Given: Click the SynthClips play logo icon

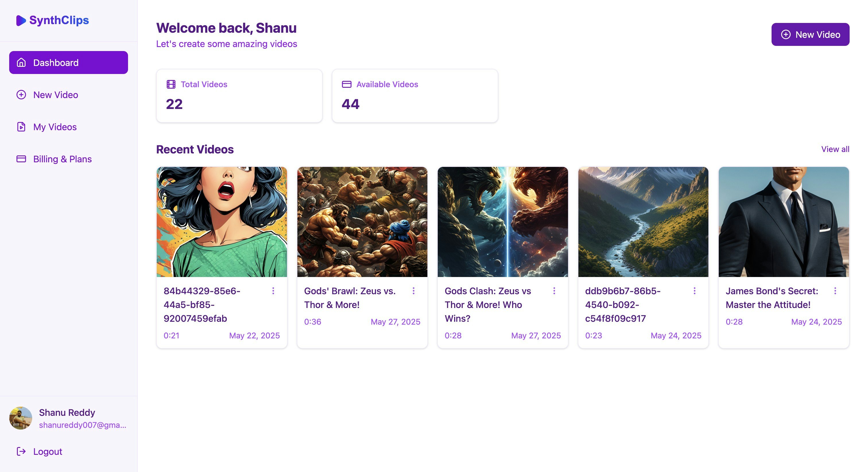Looking at the screenshot, I should coord(21,21).
